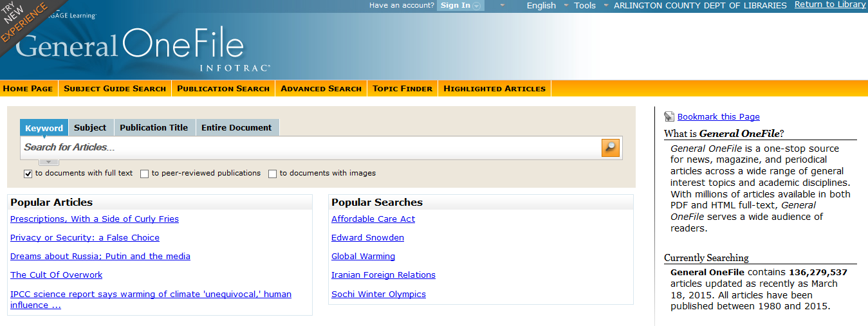Image resolution: width=868 pixels, height=326 pixels.
Task: Open the Subject Guide Search menu item
Action: tap(115, 89)
